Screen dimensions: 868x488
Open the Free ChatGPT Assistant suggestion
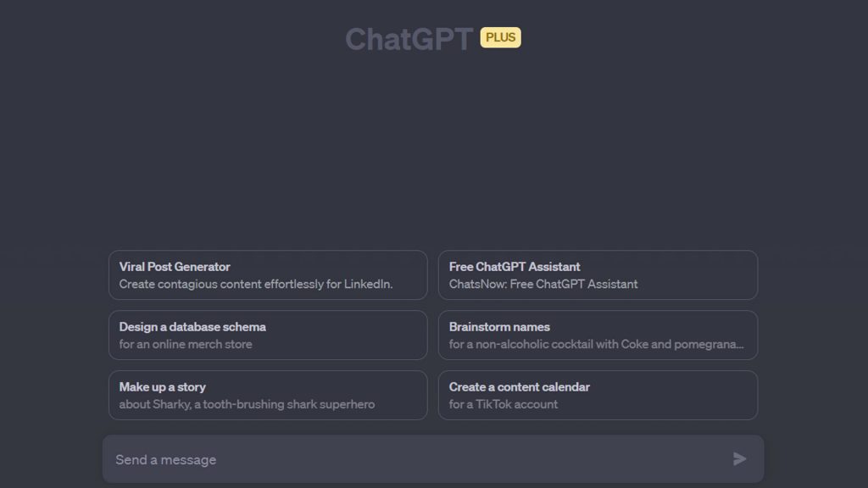click(x=598, y=274)
